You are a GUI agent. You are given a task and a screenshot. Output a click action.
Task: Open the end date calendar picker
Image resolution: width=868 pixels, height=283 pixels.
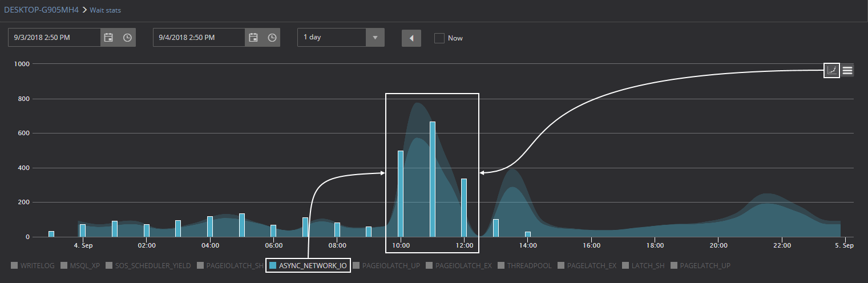[253, 38]
